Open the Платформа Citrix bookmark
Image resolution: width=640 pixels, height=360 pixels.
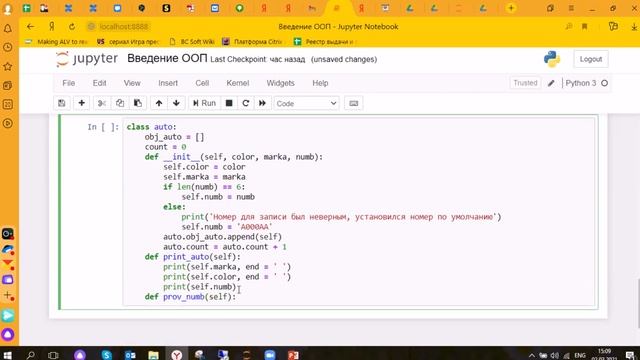[x=252, y=42]
